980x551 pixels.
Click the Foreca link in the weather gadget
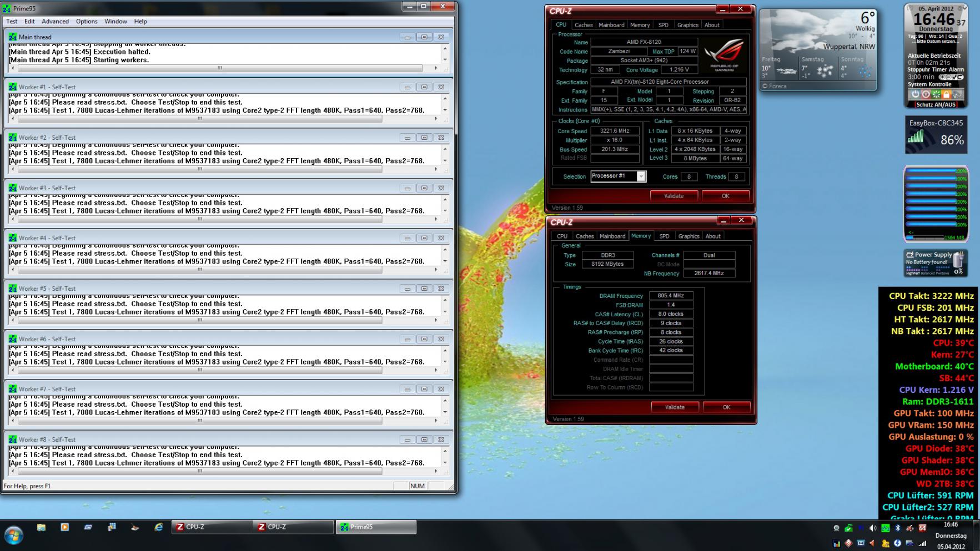coord(774,86)
